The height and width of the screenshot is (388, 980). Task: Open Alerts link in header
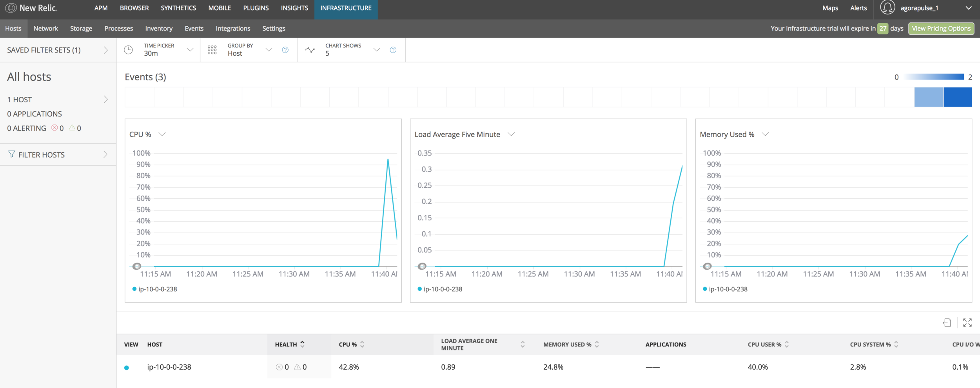point(858,8)
